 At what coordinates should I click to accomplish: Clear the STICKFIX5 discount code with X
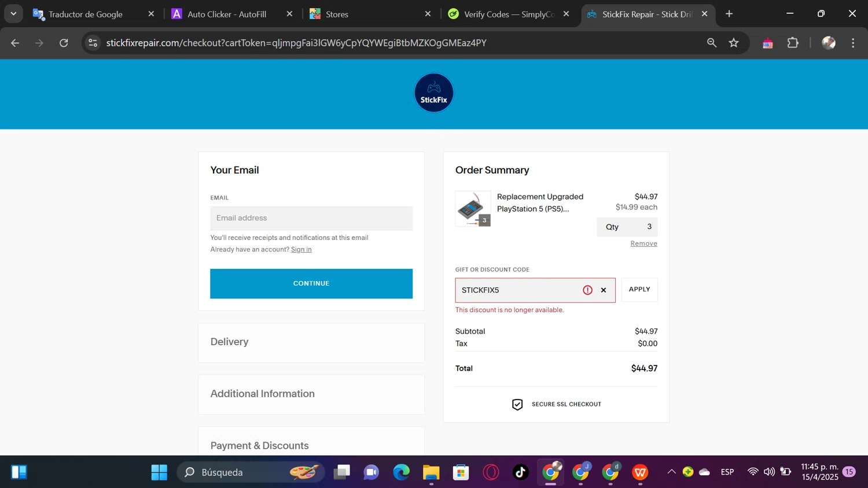point(604,290)
